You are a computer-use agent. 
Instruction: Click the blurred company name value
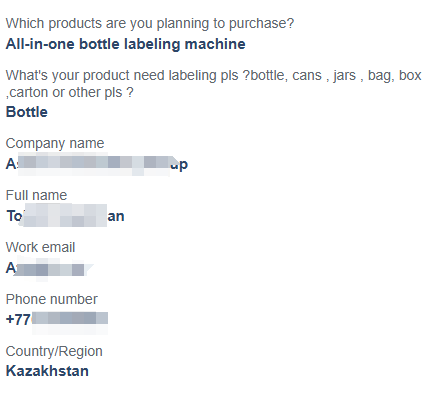97,164
